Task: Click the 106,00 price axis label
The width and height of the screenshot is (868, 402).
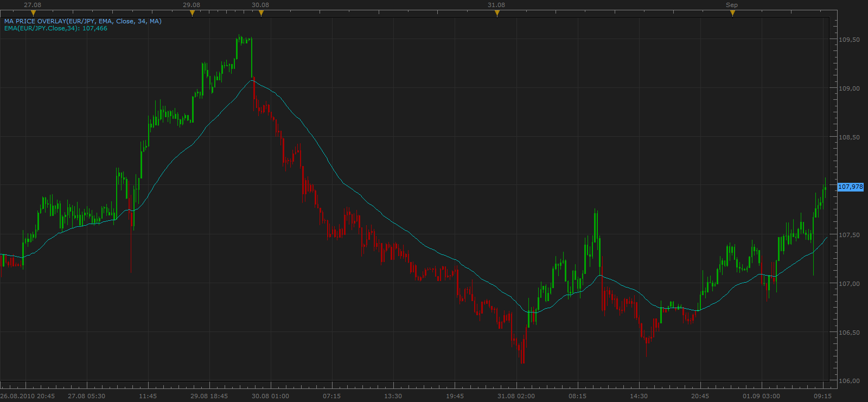Action: click(x=849, y=381)
